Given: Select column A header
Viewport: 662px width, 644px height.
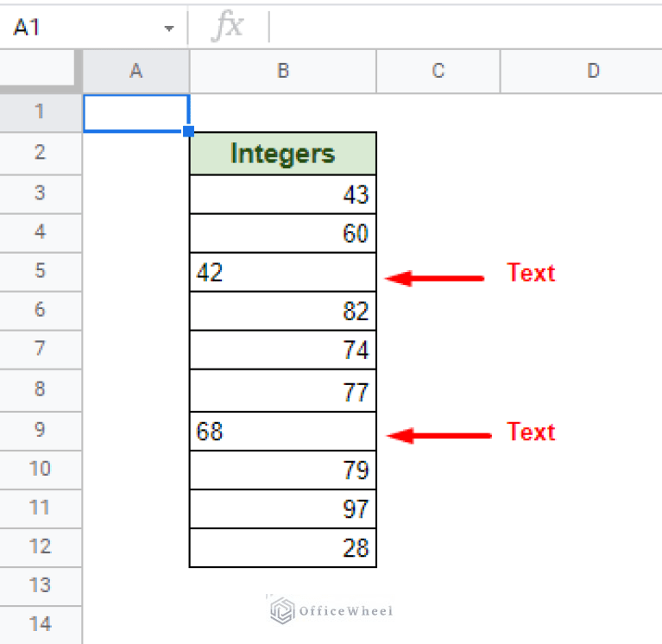Looking at the screenshot, I should [136, 72].
